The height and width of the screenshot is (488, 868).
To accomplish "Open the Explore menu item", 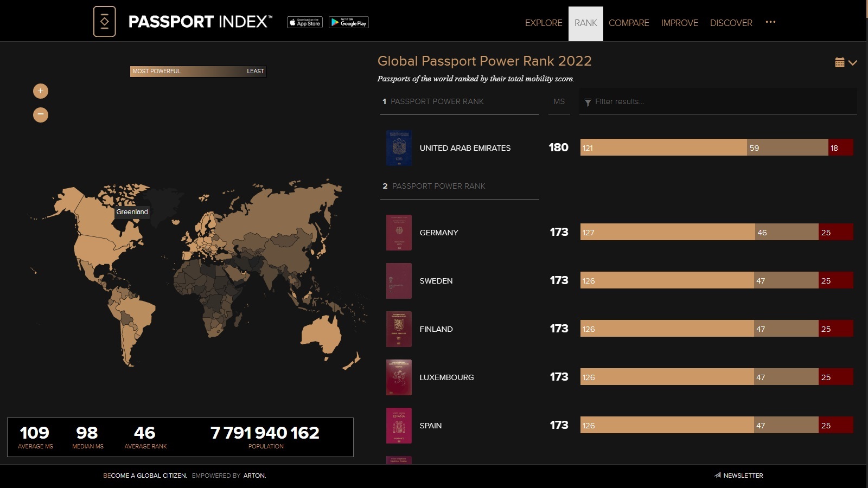I will [544, 23].
